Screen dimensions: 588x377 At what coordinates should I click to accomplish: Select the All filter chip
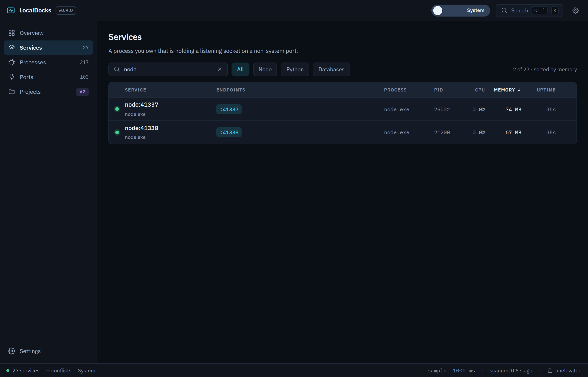[x=240, y=69]
